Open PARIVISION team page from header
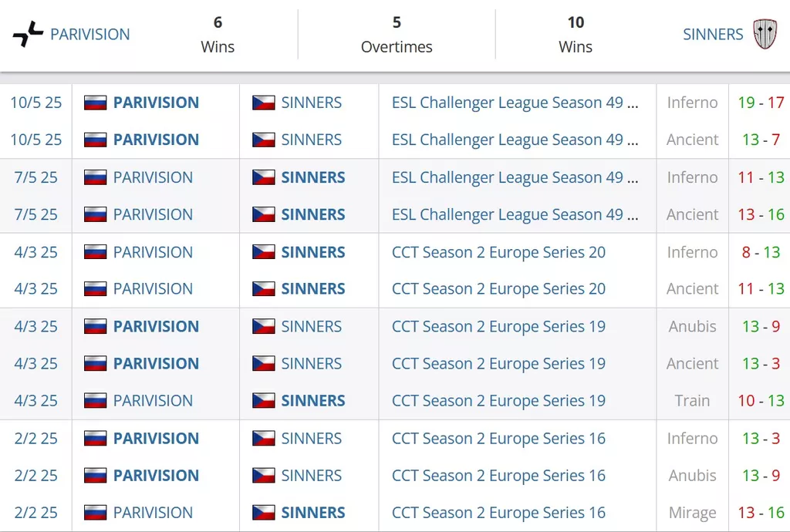Screen dimensions: 790x532 tap(89, 35)
